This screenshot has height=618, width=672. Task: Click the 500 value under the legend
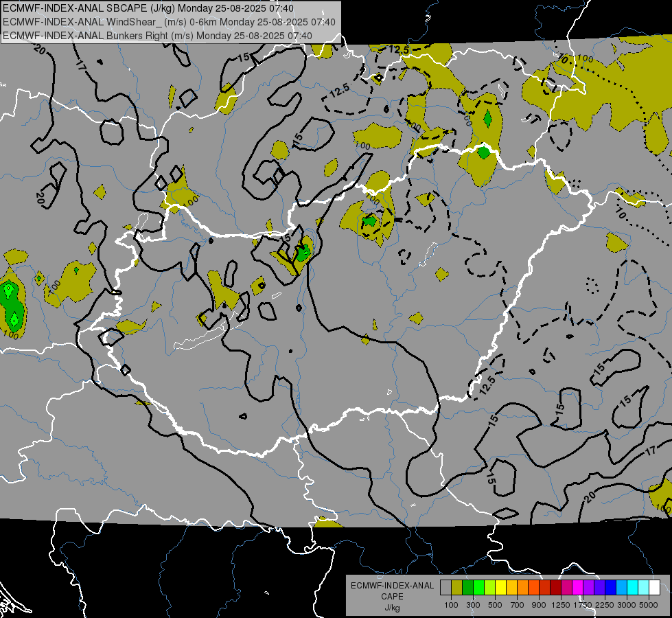(495, 605)
